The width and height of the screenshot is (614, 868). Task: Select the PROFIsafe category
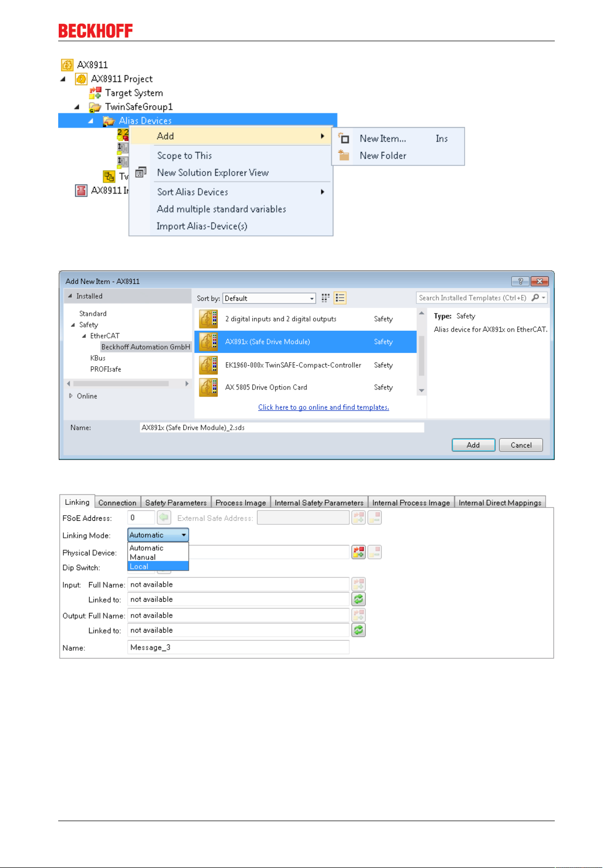(x=106, y=369)
